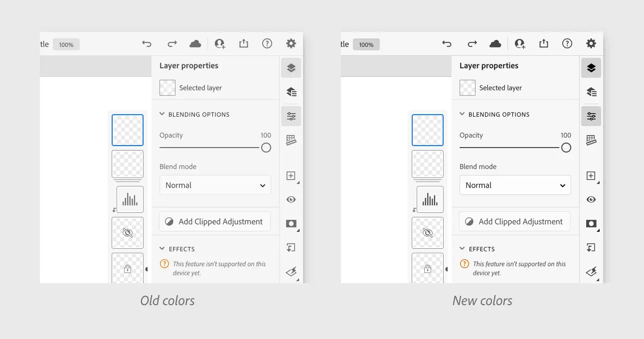This screenshot has height=339, width=644.
Task: Select the histogram adjustment layer thumbnail
Action: coord(130,199)
